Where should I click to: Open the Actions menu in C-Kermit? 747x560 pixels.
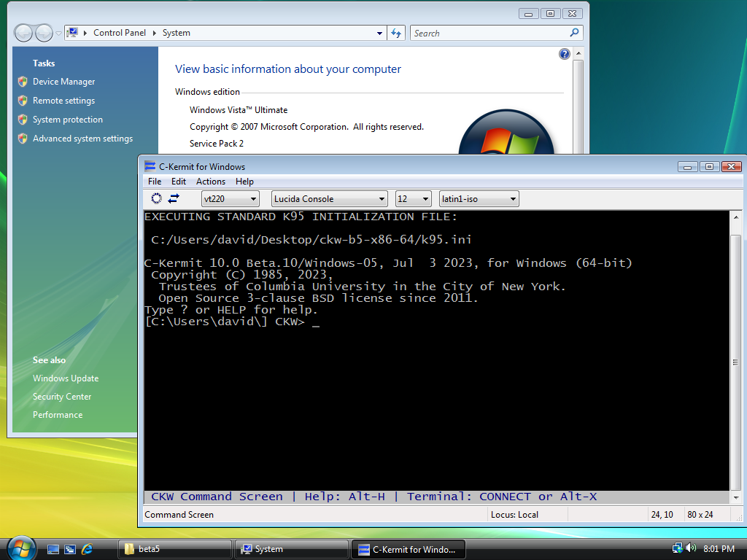point(211,182)
